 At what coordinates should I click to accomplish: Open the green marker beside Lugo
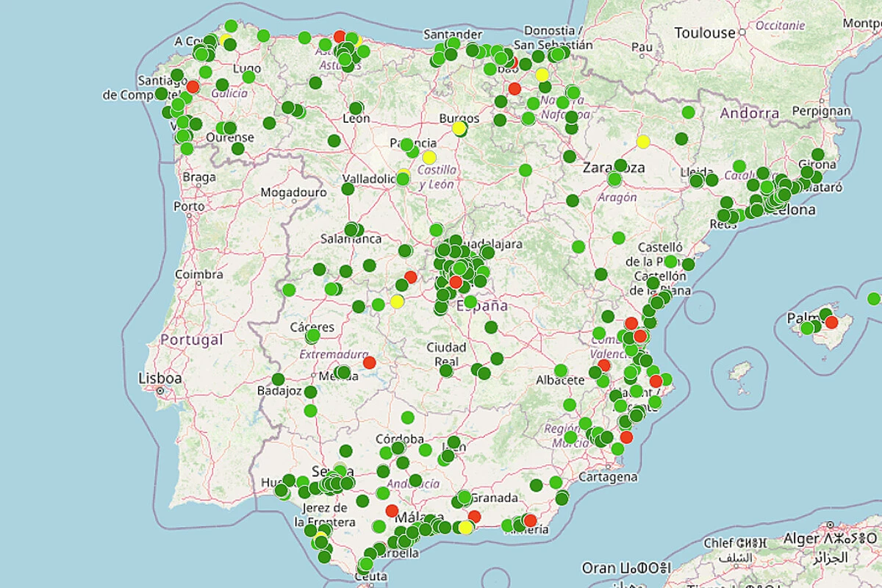pos(248,76)
